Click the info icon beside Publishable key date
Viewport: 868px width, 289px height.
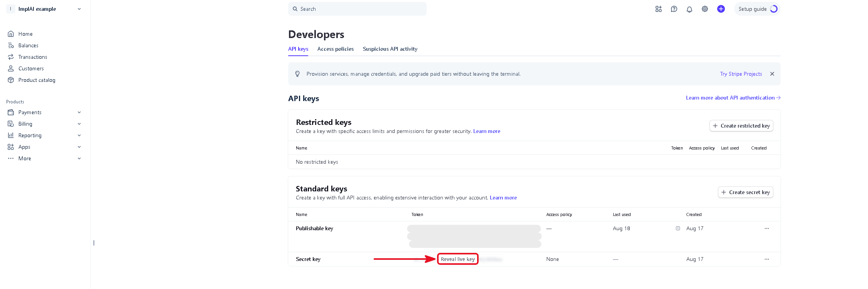pyautogui.click(x=678, y=228)
